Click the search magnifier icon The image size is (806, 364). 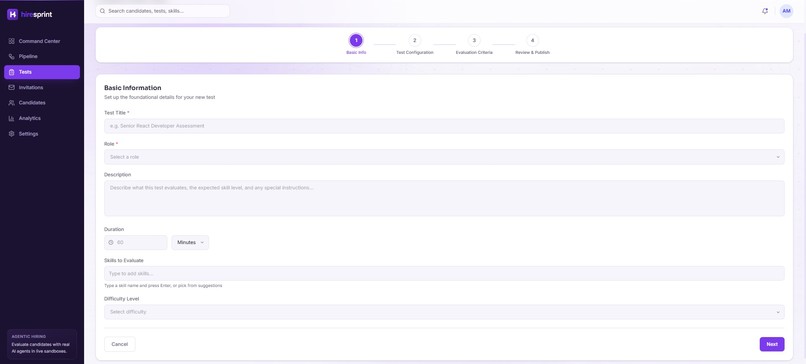102,11
